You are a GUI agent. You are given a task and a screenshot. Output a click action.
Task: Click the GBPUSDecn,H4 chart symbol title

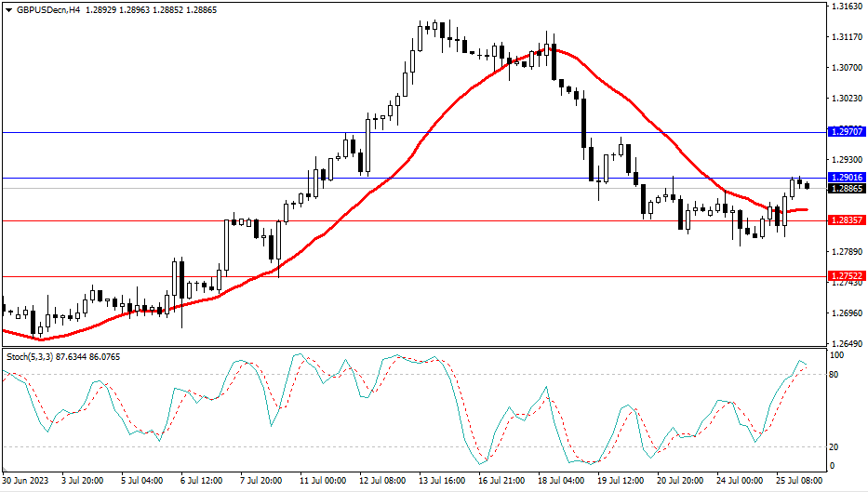[x=47, y=8]
